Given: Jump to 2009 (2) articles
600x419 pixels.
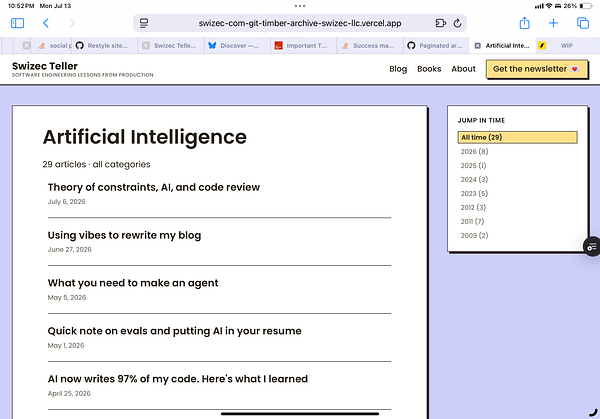Looking at the screenshot, I should pyautogui.click(x=474, y=235).
